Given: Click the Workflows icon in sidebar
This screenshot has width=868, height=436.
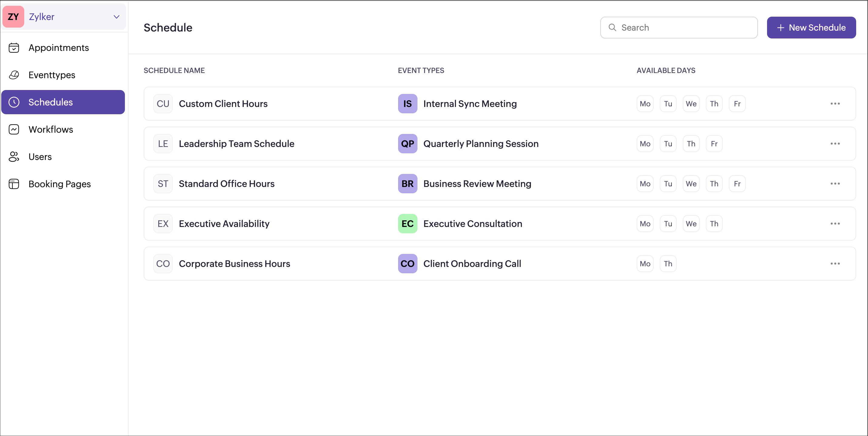Looking at the screenshot, I should (14, 130).
